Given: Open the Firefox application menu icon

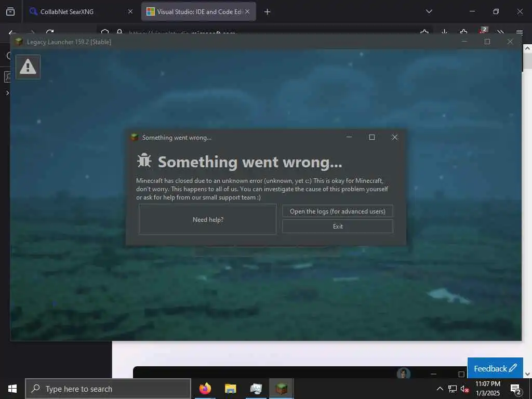Looking at the screenshot, I should coord(519,32).
